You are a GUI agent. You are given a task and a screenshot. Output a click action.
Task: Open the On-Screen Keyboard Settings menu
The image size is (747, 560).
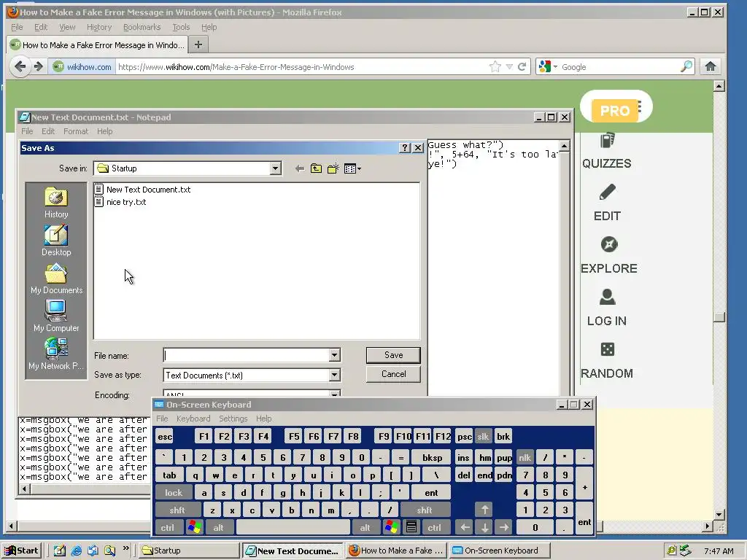pos(233,419)
